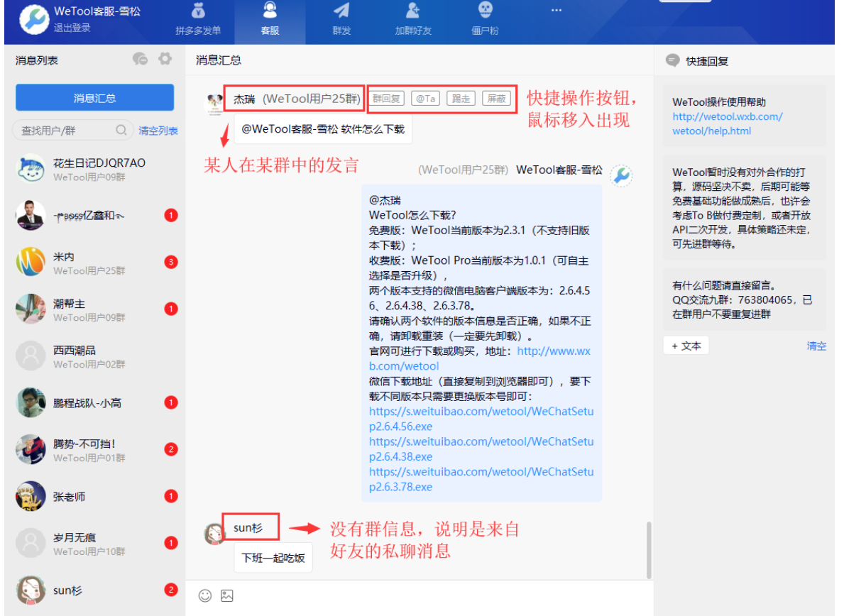
Task: Open the wetool/help.html help link
Action: 727,123
